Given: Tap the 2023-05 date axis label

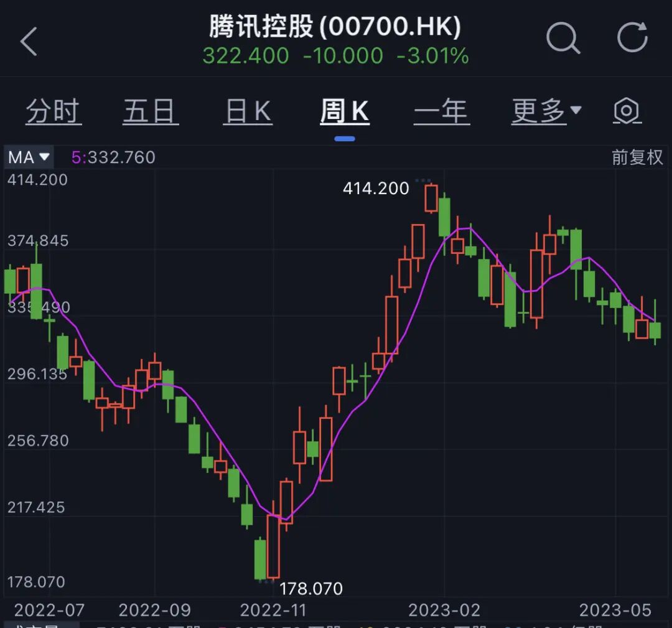Looking at the screenshot, I should pyautogui.click(x=615, y=610).
